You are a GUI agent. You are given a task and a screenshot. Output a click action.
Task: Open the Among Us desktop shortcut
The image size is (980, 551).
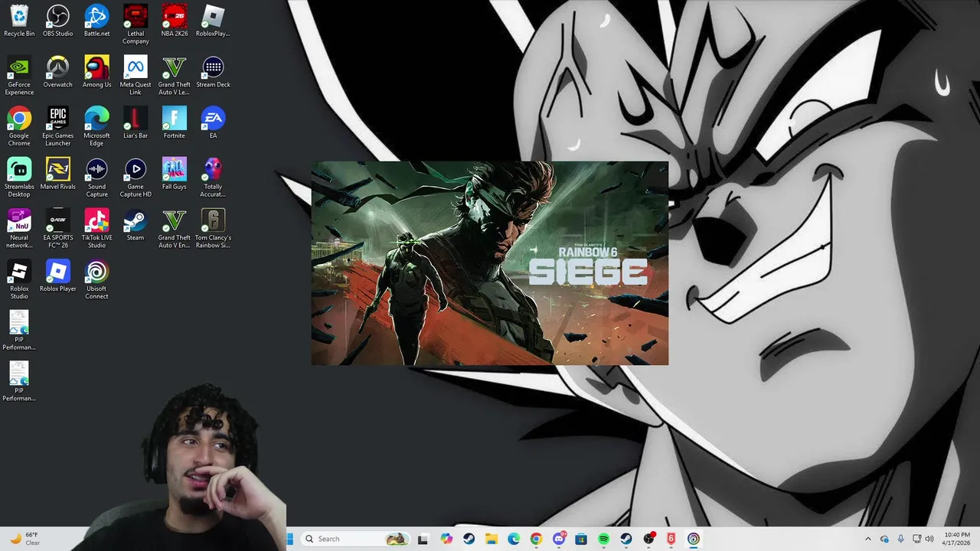(x=96, y=72)
